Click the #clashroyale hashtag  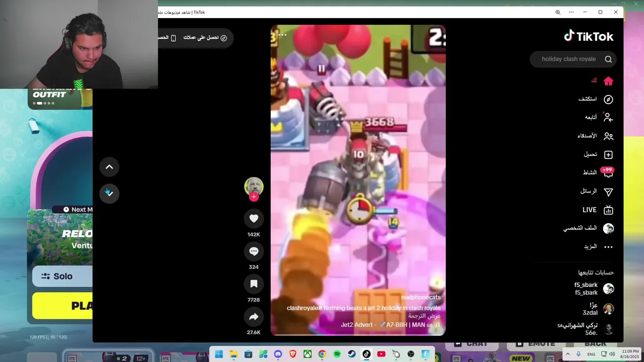[x=304, y=308]
